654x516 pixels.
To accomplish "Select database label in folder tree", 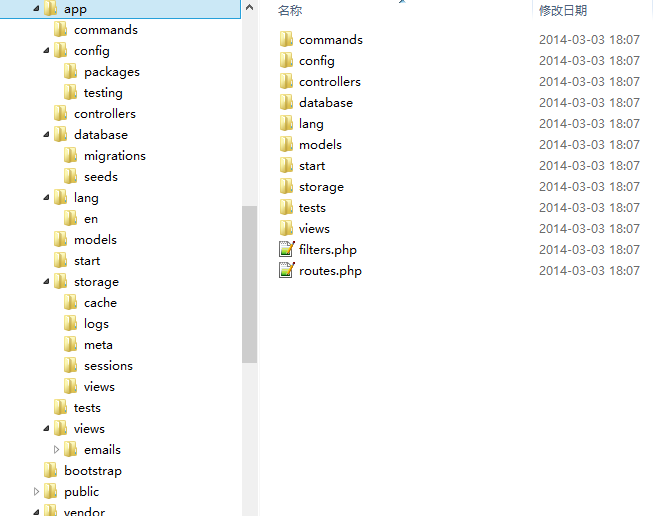I will [101, 134].
